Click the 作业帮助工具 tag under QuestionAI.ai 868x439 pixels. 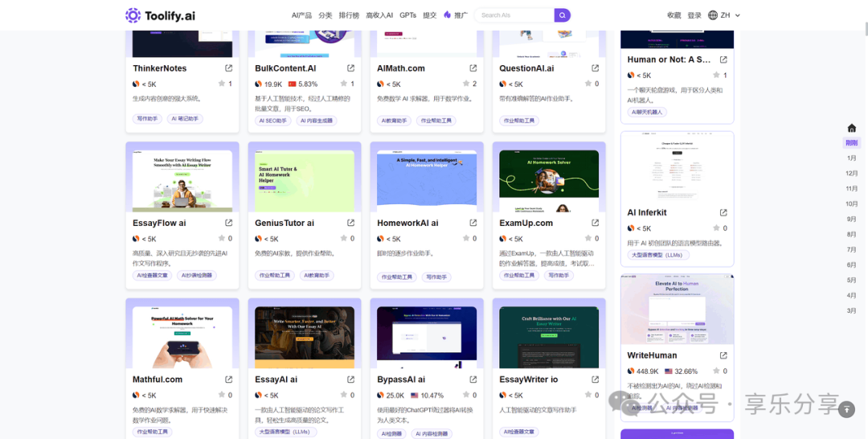point(521,121)
